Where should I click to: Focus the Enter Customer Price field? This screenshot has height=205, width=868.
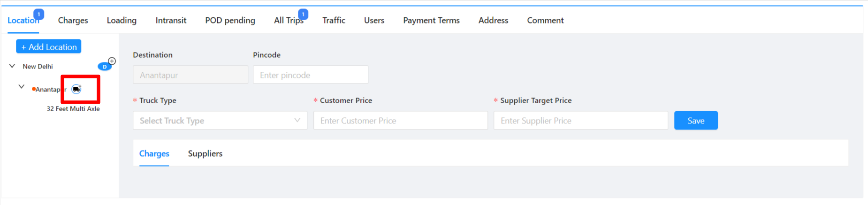(x=400, y=121)
